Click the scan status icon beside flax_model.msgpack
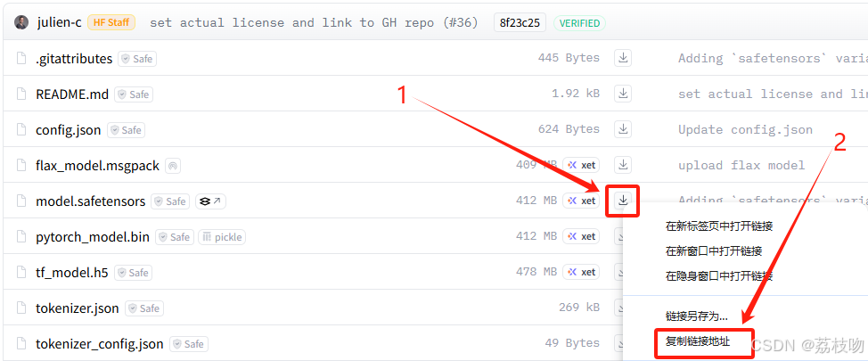The width and height of the screenshot is (868, 361). (173, 166)
